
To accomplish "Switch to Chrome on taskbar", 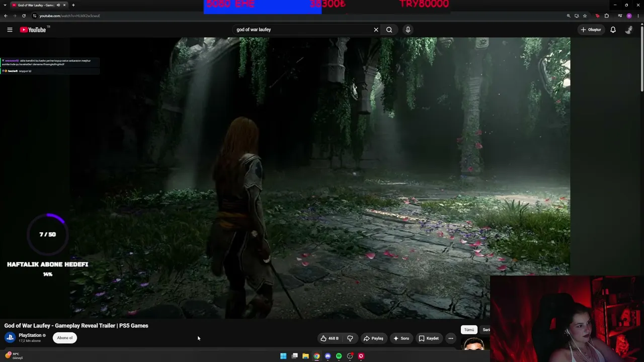I will (x=316, y=356).
